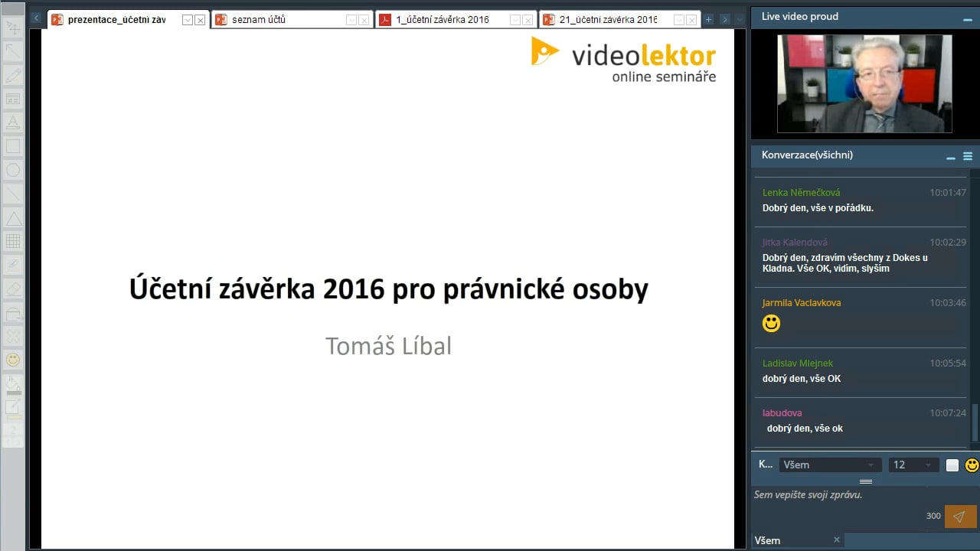
Task: Click the Tomáš Líbal author text
Action: click(388, 346)
